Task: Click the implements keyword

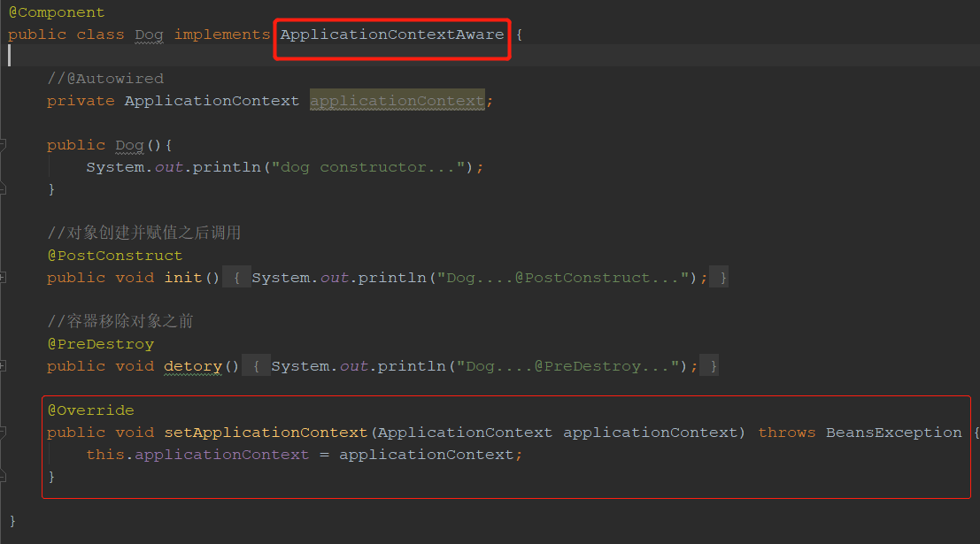Action: pyautogui.click(x=222, y=35)
